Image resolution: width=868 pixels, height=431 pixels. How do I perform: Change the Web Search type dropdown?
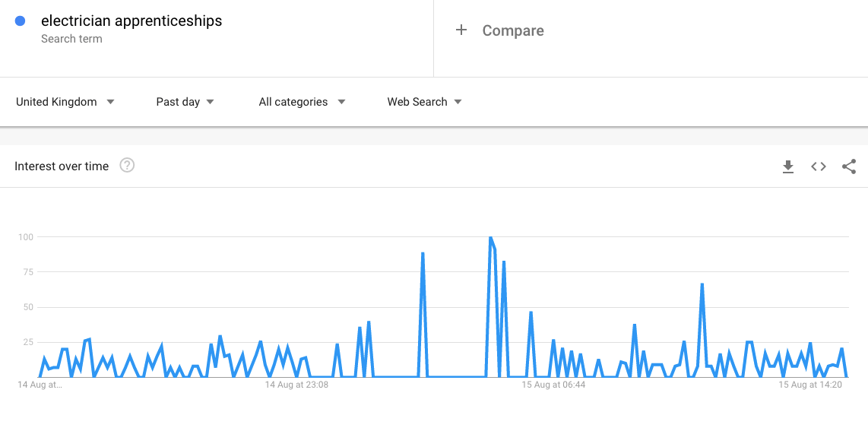424,102
